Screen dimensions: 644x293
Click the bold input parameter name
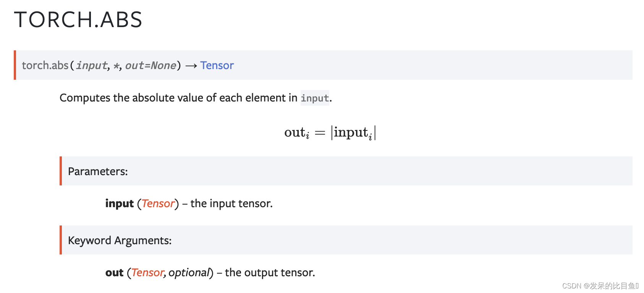120,203
